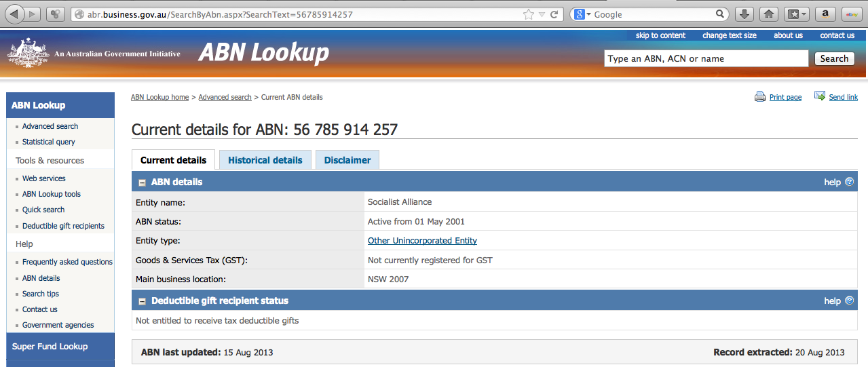
Task: Open Government agencies in sidebar
Action: tap(58, 325)
